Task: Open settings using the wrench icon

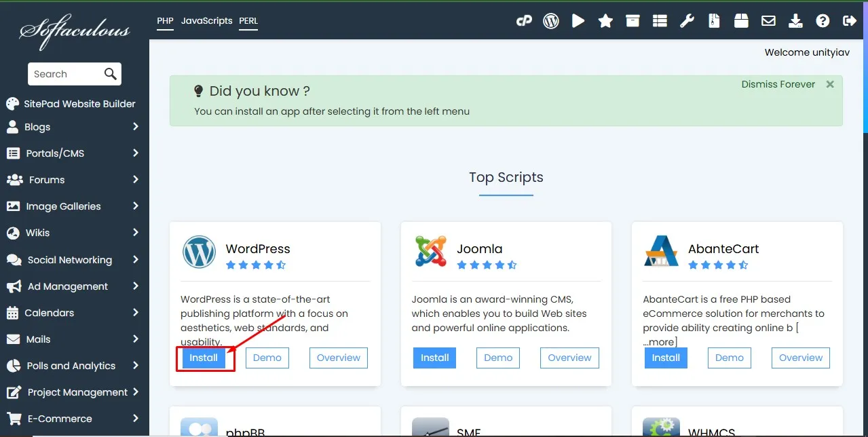Action: [687, 20]
